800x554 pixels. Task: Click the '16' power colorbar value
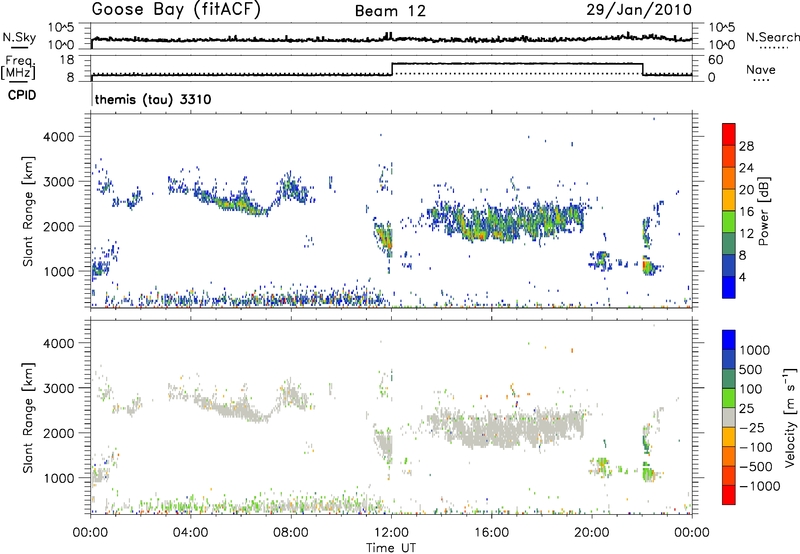pos(746,212)
